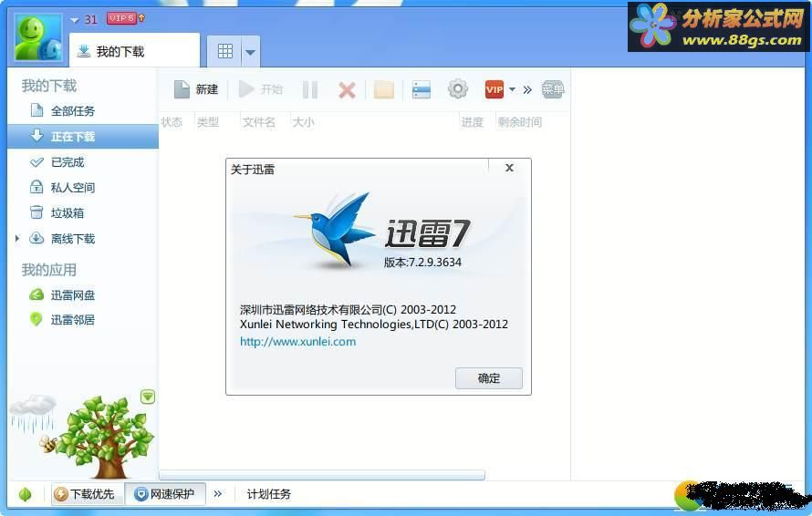
Task: Show more toolbar items chevron
Action: 527,90
